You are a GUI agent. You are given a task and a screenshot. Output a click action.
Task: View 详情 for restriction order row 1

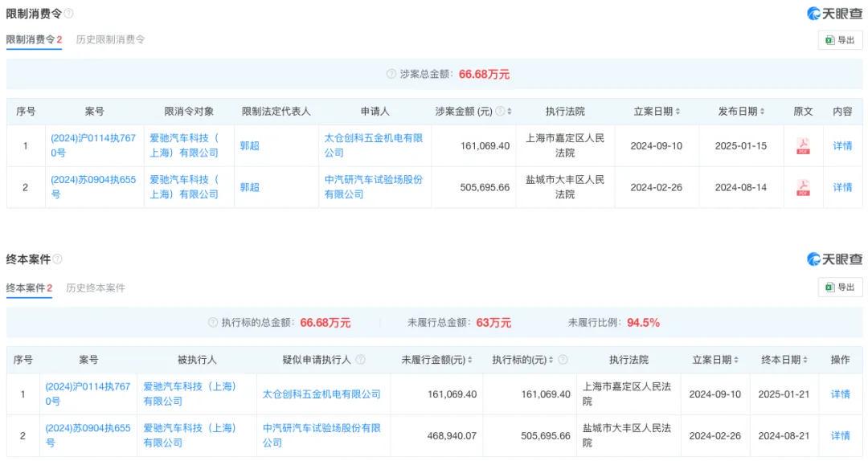(x=842, y=146)
